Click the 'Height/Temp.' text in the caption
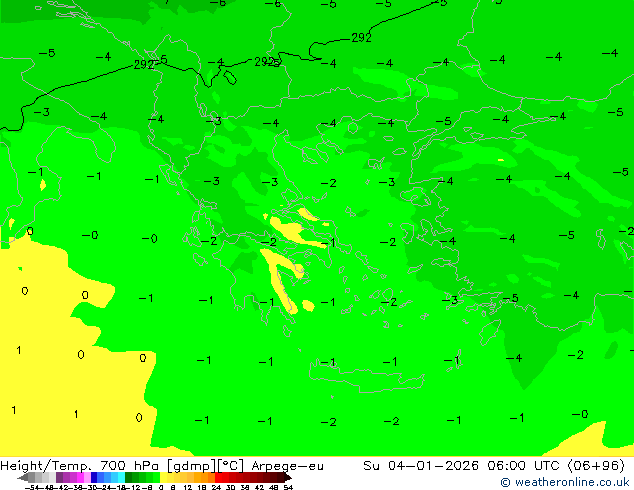Image resolution: width=634 pixels, height=490 pixels. point(46,466)
